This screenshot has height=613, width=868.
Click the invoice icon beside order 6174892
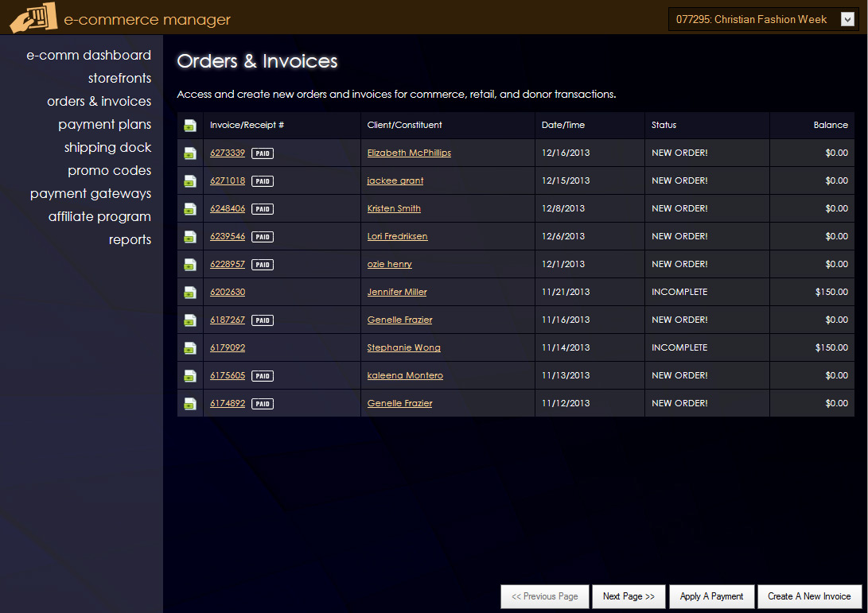(190, 404)
